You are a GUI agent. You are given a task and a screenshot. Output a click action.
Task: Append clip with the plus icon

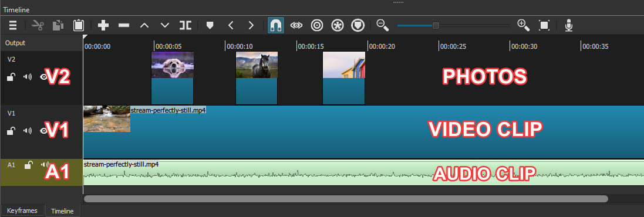pyautogui.click(x=103, y=25)
